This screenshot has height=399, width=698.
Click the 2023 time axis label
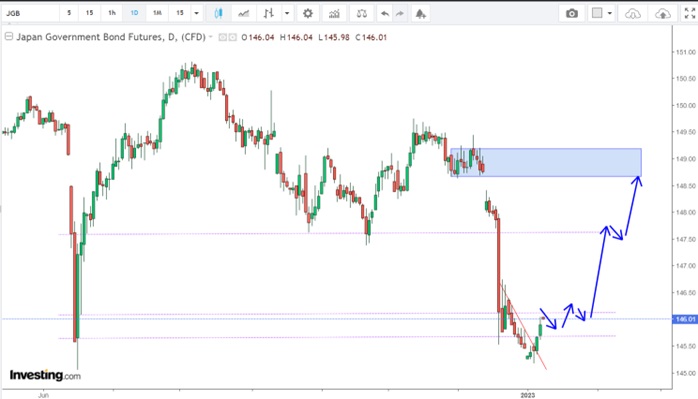point(528,395)
